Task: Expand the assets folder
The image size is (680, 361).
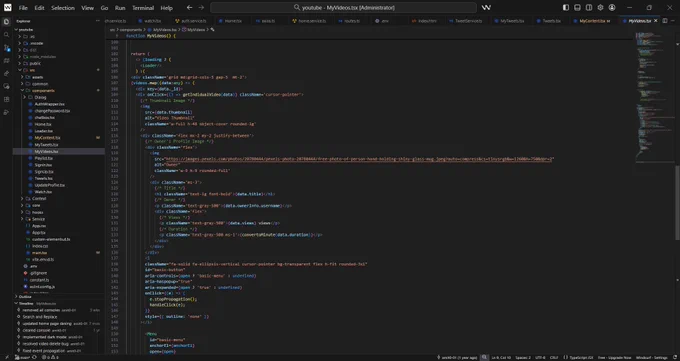Action: click(x=59, y=77)
